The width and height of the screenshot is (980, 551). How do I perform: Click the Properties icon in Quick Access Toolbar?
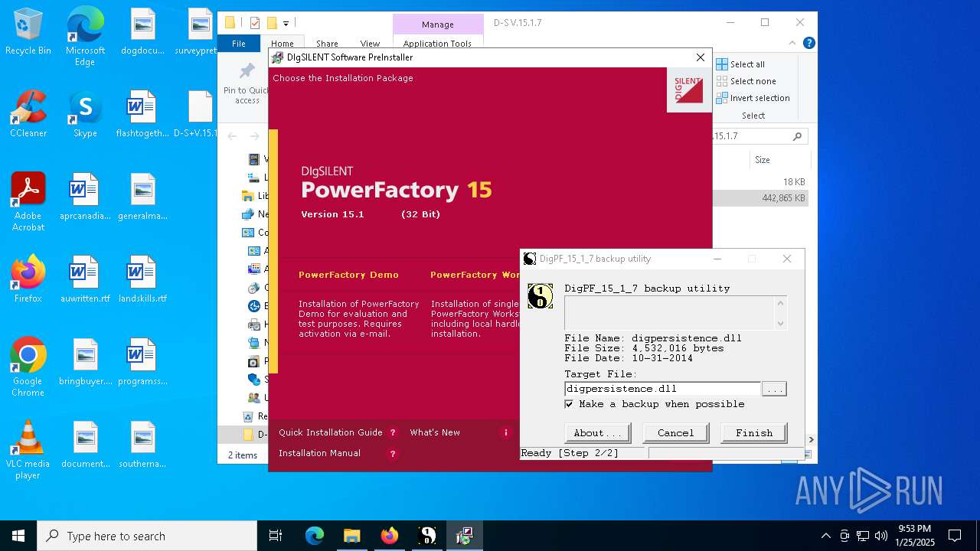coord(254,23)
